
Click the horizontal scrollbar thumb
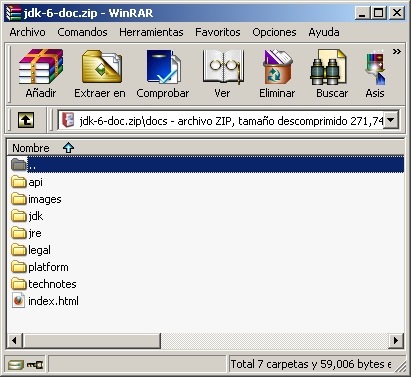[92, 340]
